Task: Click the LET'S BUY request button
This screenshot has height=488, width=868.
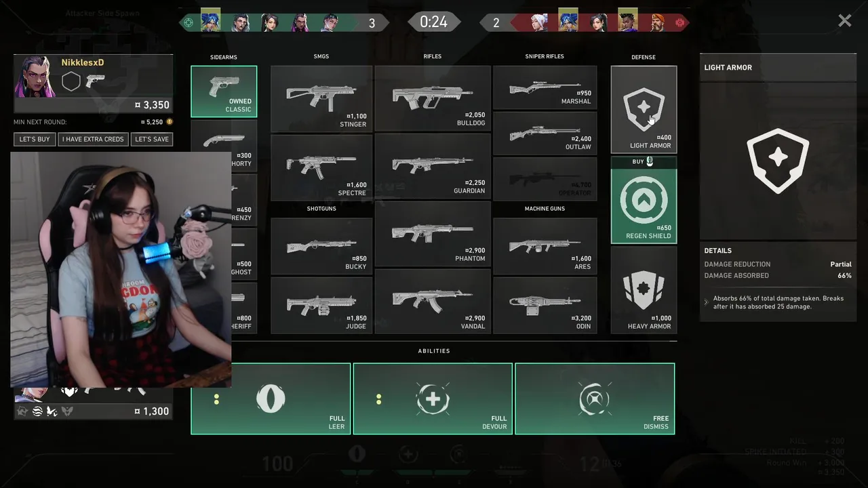Action: [35, 139]
